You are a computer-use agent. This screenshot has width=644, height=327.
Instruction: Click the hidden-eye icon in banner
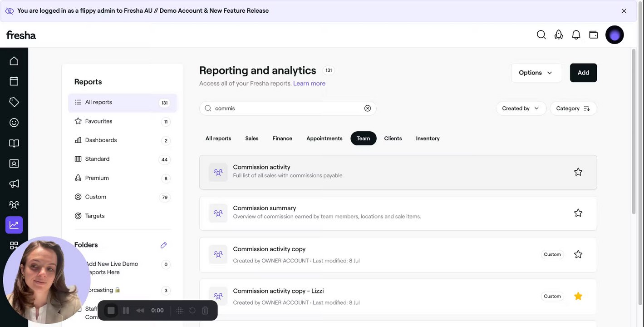(x=10, y=11)
